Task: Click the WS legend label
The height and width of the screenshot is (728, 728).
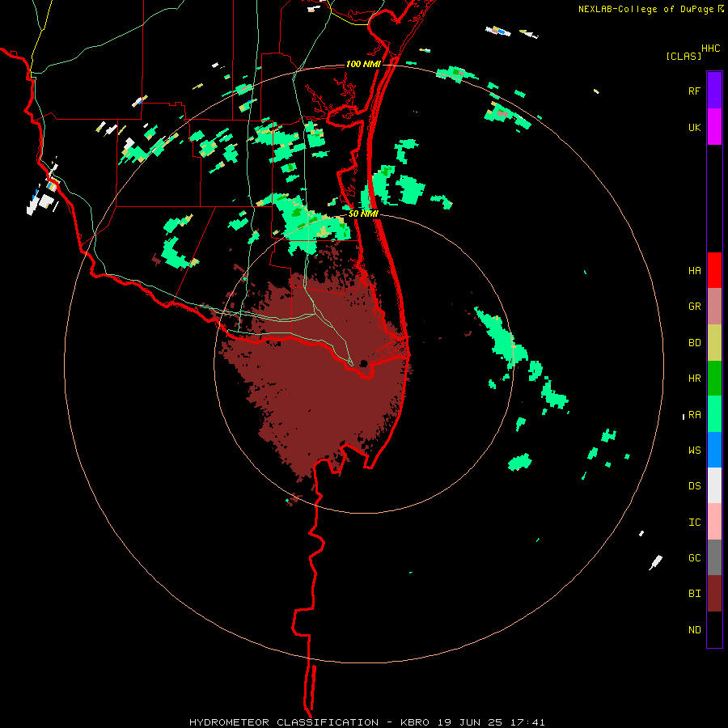Action: point(694,451)
